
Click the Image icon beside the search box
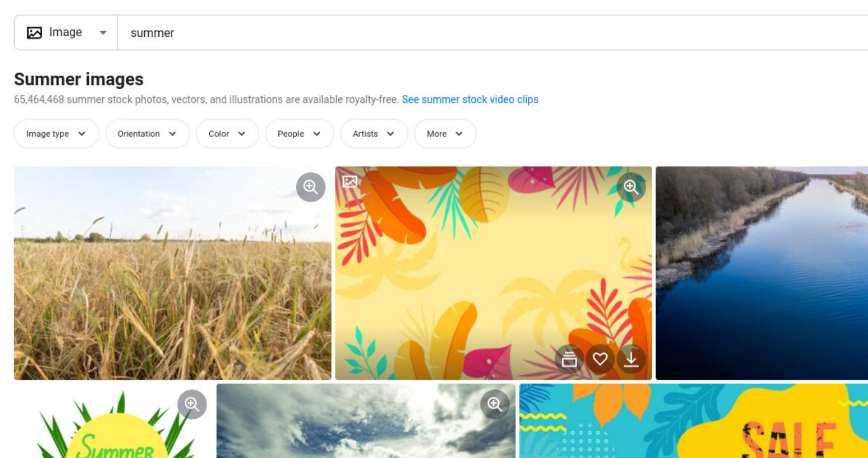coord(34,32)
